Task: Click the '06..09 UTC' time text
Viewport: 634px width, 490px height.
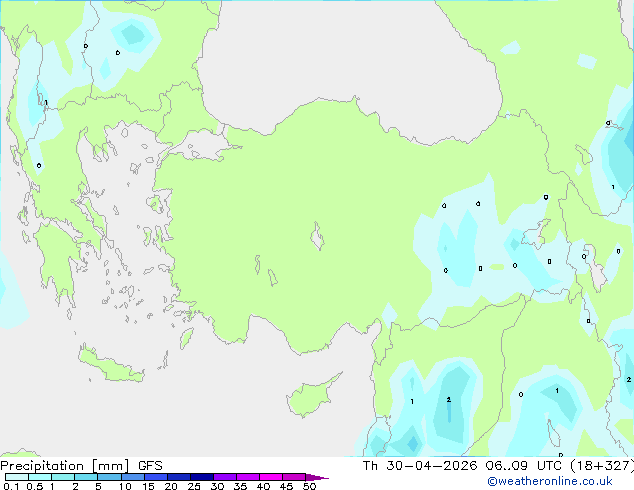Action: [x=524, y=466]
